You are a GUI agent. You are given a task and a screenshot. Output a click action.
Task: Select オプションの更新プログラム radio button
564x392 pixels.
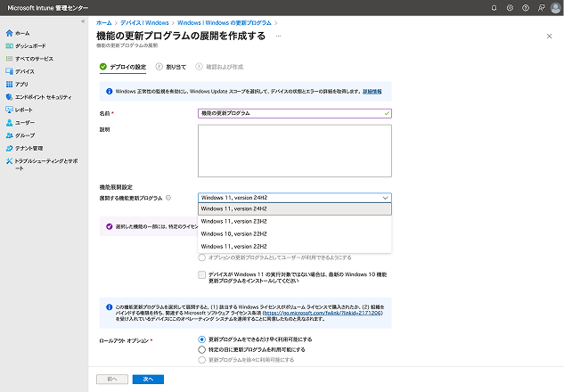(x=201, y=257)
